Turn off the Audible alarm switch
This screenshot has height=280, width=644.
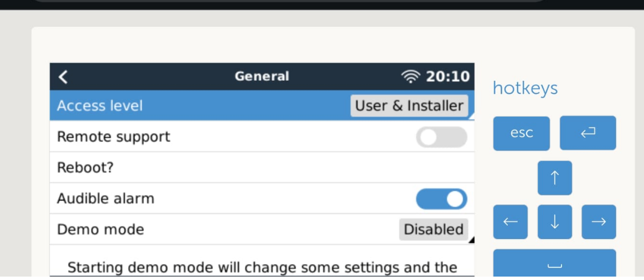[441, 199]
